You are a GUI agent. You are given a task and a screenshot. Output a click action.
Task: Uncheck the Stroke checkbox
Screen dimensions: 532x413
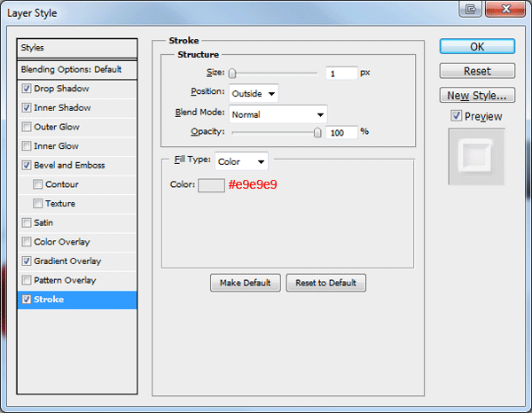27,300
